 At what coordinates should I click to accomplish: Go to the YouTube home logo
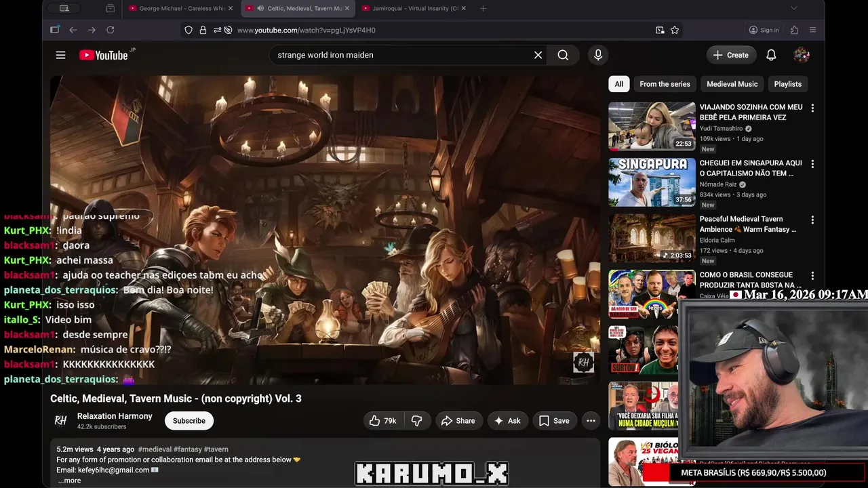pos(104,55)
